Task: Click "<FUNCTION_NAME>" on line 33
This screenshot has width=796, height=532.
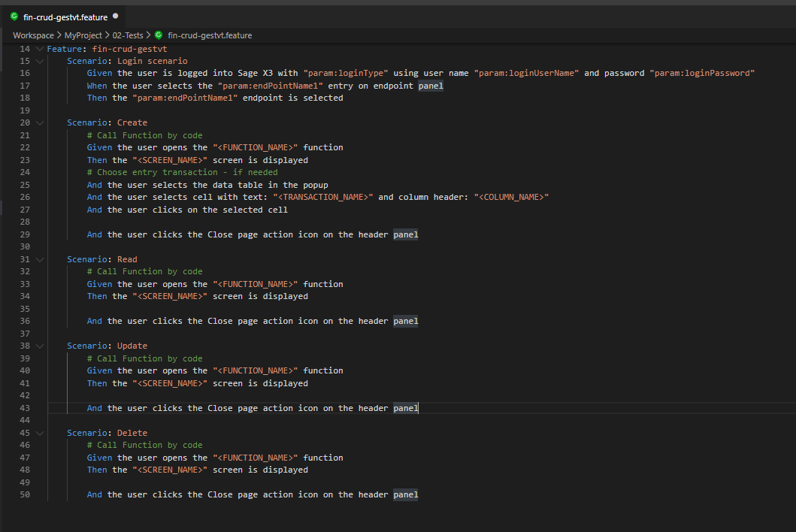Action: click(256, 284)
